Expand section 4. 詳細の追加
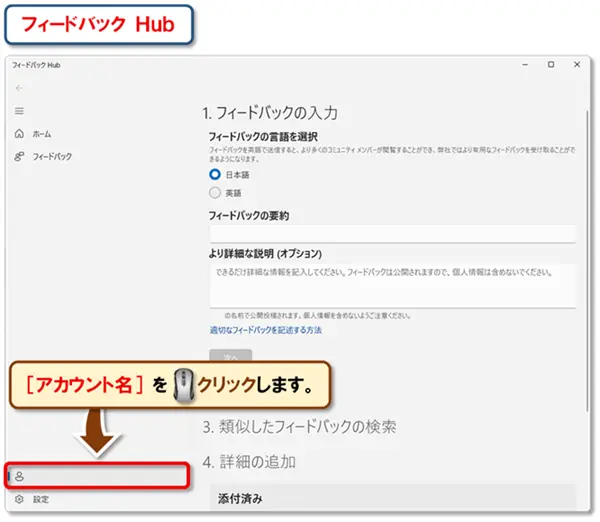The width and height of the screenshot is (600, 522). click(x=249, y=462)
